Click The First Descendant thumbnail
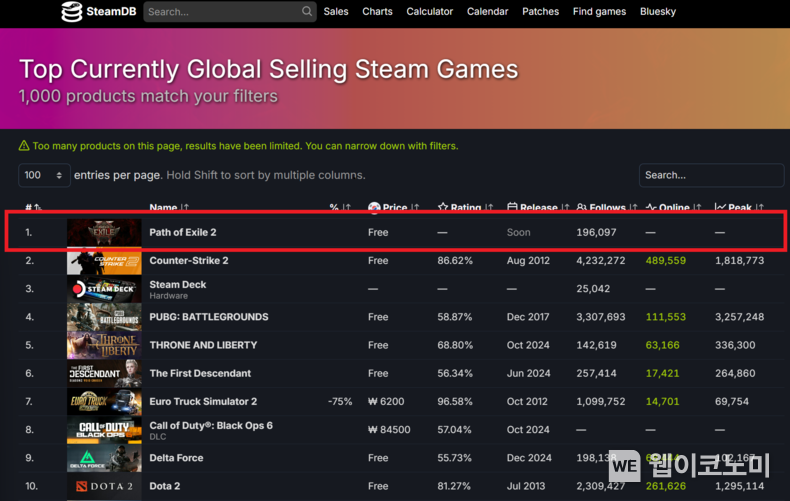Image resolution: width=790 pixels, height=501 pixels. coord(104,373)
